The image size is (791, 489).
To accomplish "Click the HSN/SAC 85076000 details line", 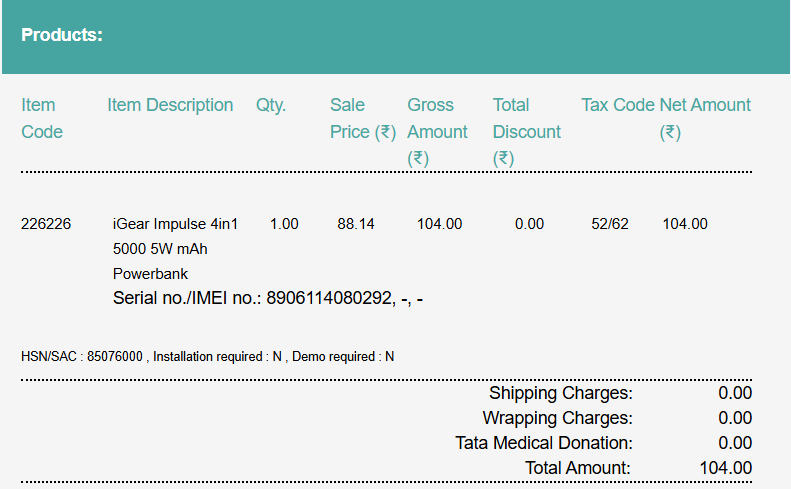I will [x=208, y=356].
